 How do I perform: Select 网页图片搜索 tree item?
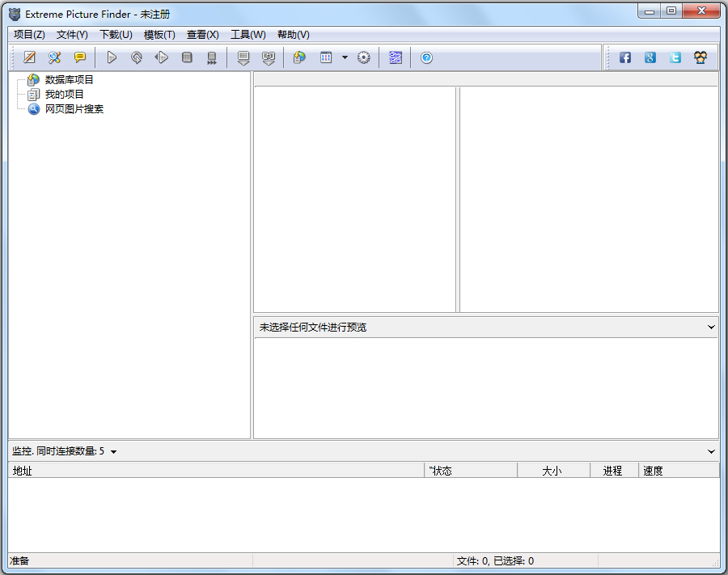pyautogui.click(x=74, y=109)
